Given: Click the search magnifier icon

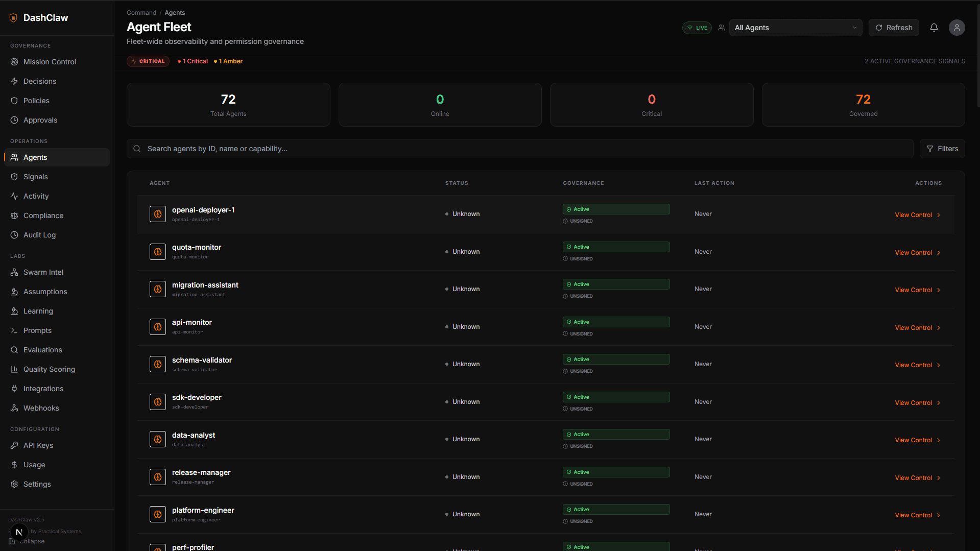Looking at the screenshot, I should pos(137,149).
